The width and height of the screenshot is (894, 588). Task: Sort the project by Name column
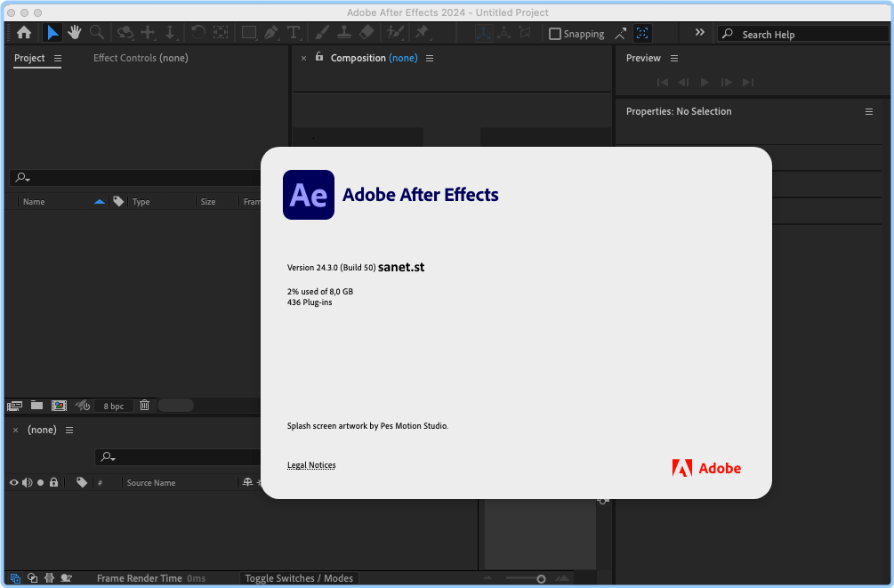[34, 202]
